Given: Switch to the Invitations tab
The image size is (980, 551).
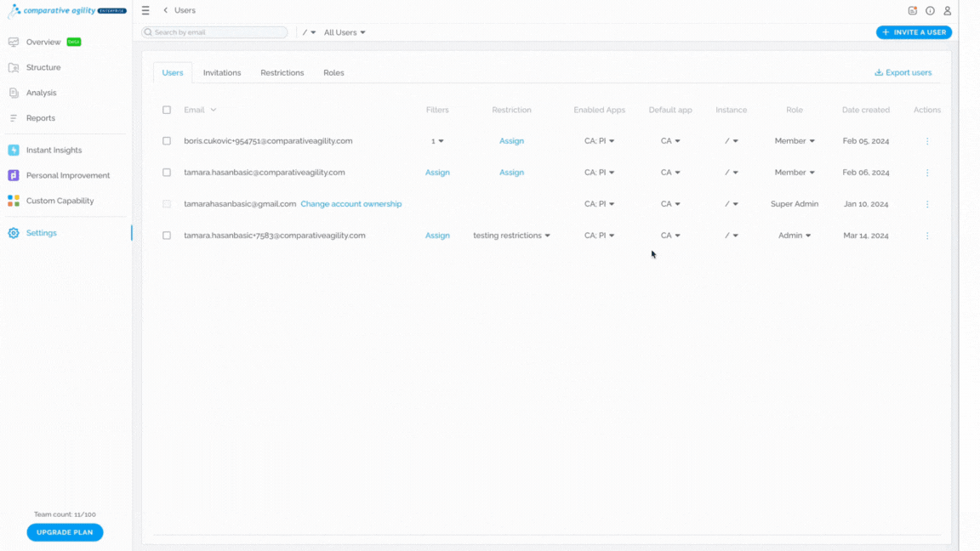Looking at the screenshot, I should [222, 72].
